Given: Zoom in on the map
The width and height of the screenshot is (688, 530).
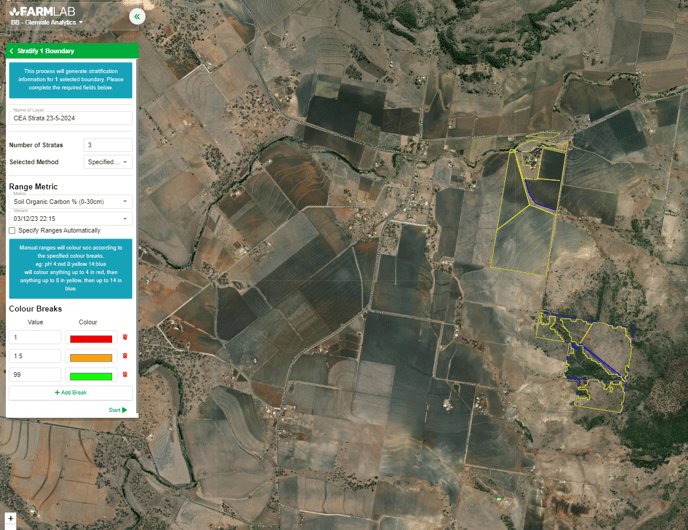Looking at the screenshot, I should coord(11,518).
